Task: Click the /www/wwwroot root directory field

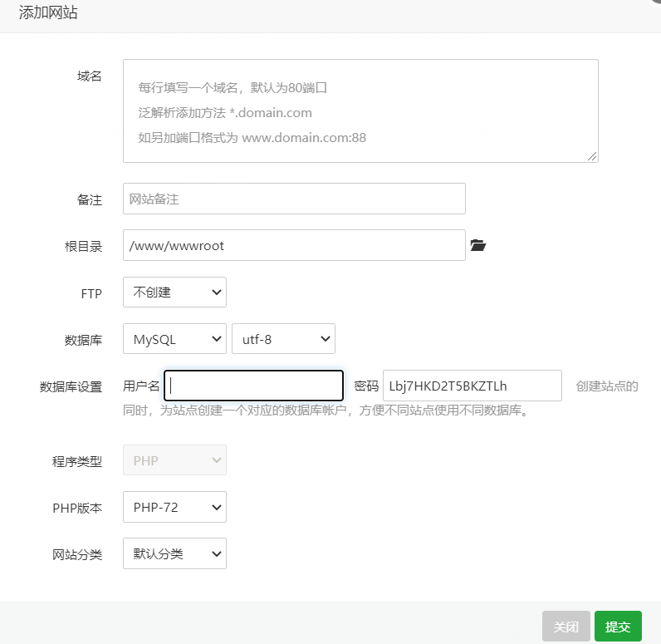Action: [x=294, y=245]
